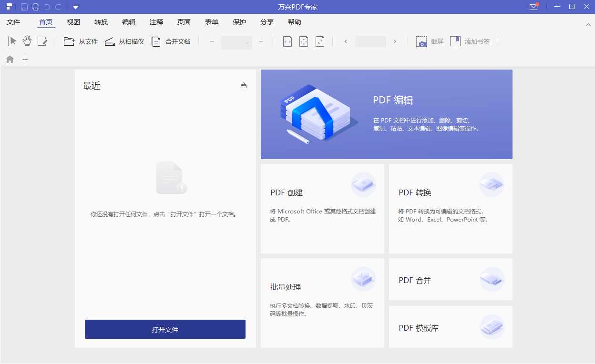
Task: Click the app logo in title bar
Action: click(9, 7)
